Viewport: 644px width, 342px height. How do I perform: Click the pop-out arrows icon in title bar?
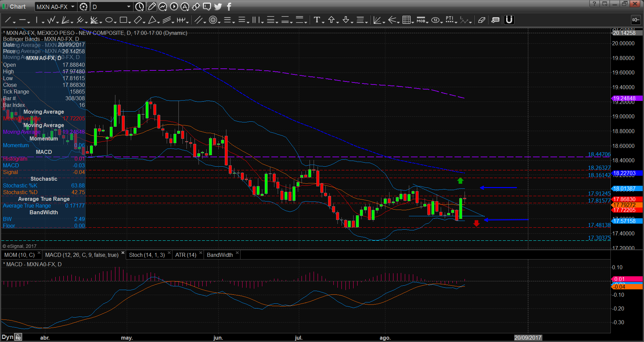196,7
